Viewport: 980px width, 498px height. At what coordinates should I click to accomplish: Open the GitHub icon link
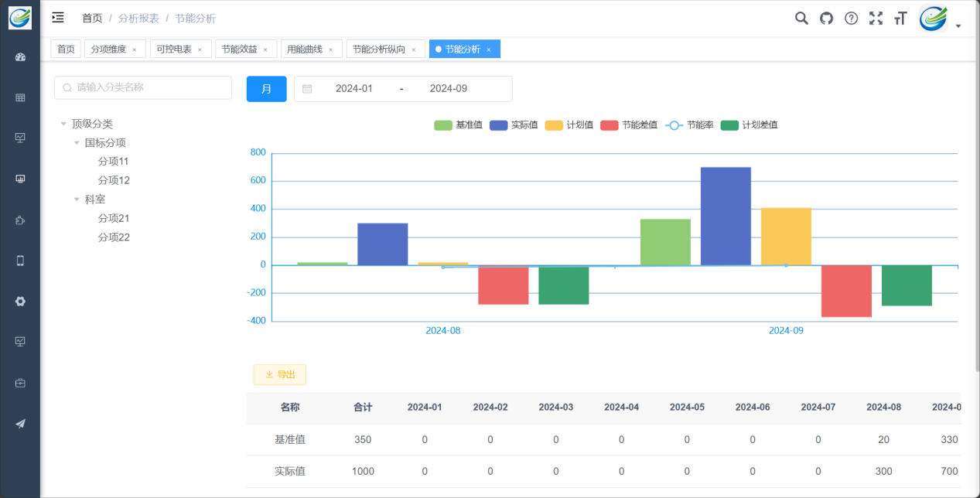pos(826,19)
